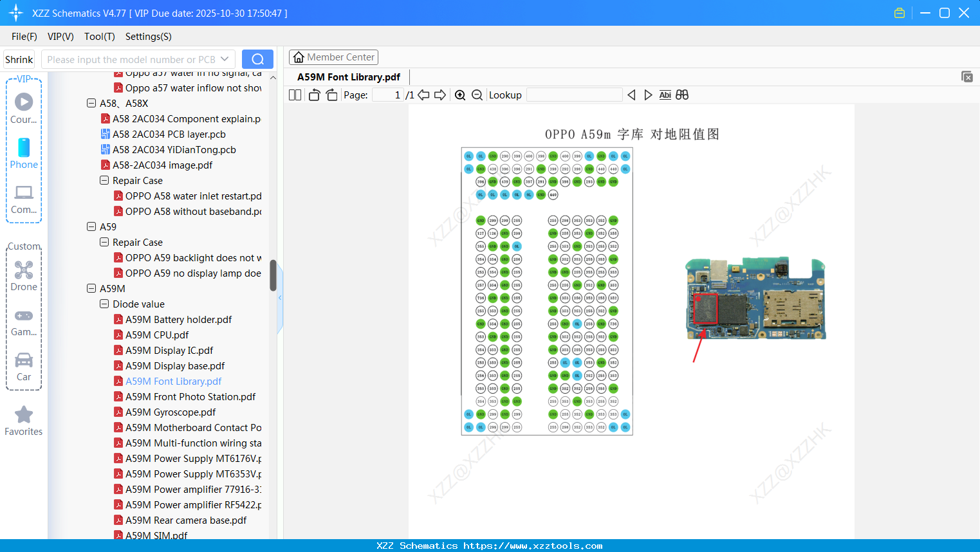Rotate the page clockwise

pyautogui.click(x=332, y=95)
